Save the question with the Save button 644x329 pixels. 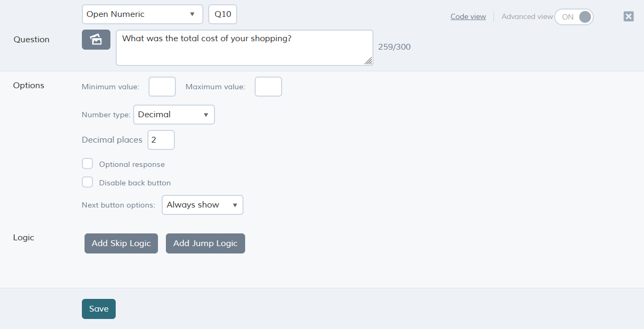tap(99, 309)
